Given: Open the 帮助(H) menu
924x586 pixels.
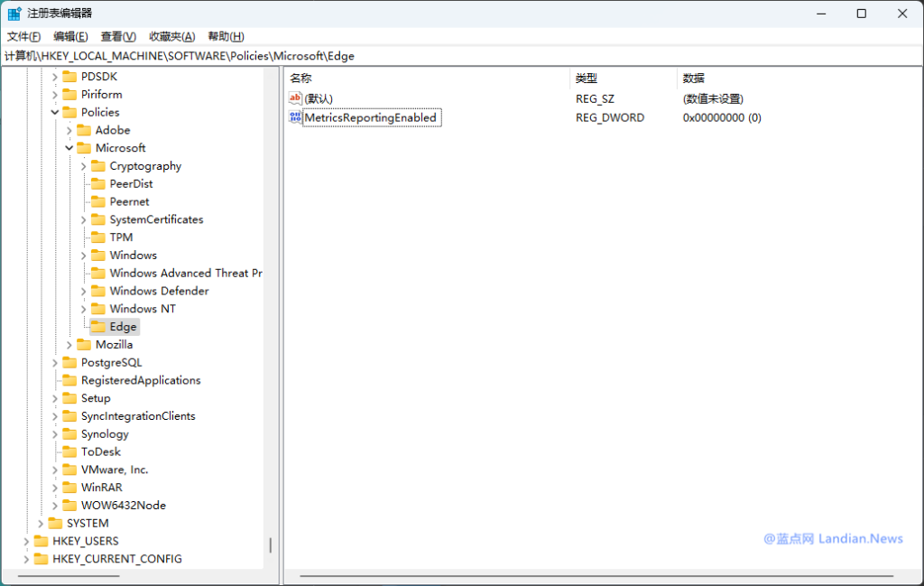Looking at the screenshot, I should (x=226, y=36).
